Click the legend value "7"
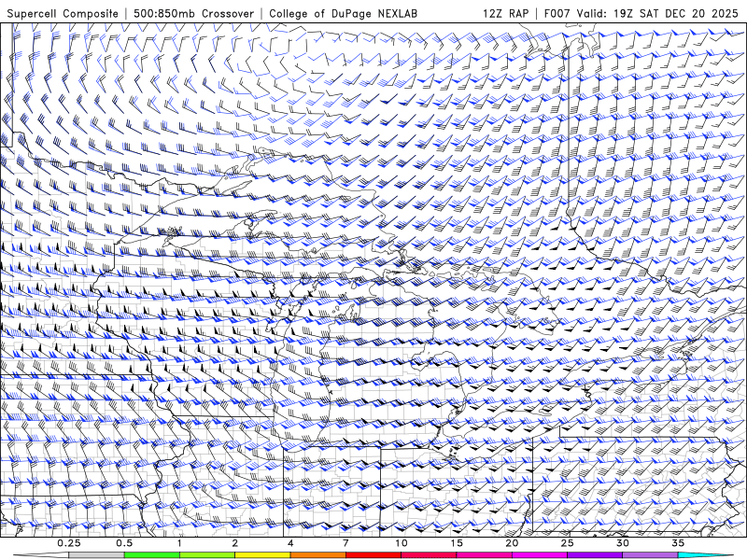Viewport: 747px width, 560px height. [x=345, y=543]
